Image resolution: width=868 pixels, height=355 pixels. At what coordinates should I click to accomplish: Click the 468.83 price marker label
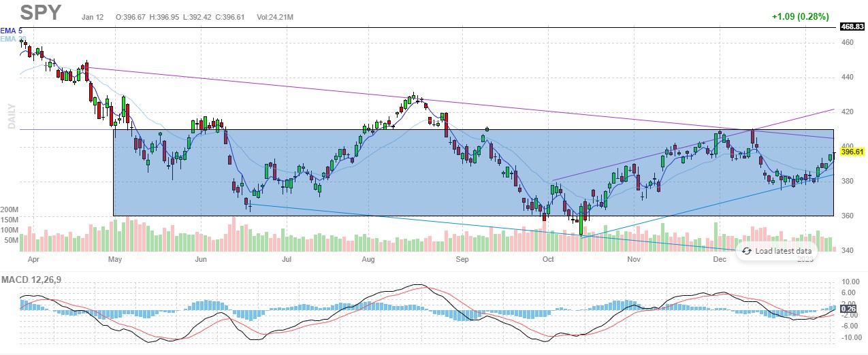[x=852, y=27]
